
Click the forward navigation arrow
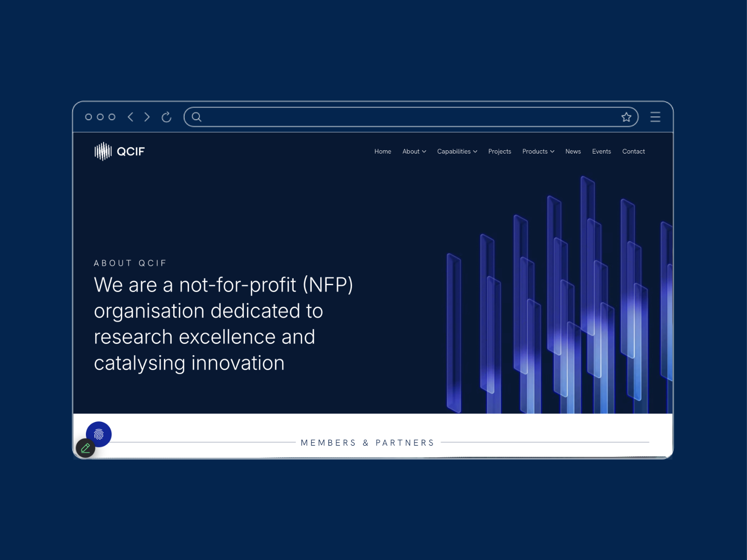point(147,117)
